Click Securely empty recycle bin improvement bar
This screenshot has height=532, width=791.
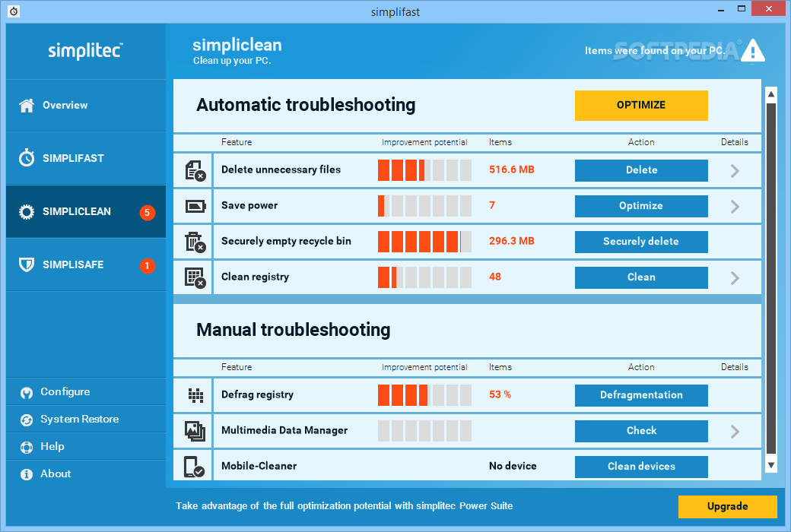point(424,242)
